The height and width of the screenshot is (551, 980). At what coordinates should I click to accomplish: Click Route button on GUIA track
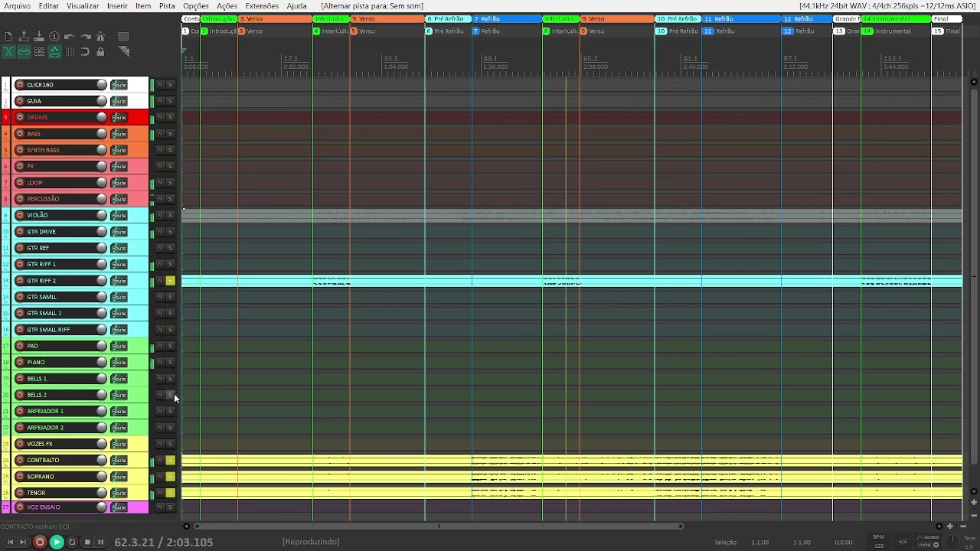[x=119, y=101]
